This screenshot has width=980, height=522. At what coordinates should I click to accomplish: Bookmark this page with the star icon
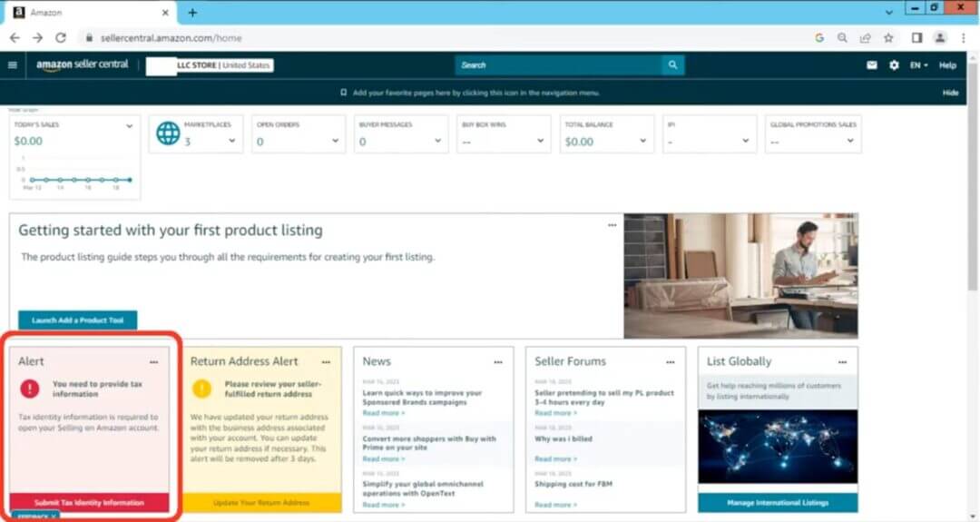[x=888, y=38]
